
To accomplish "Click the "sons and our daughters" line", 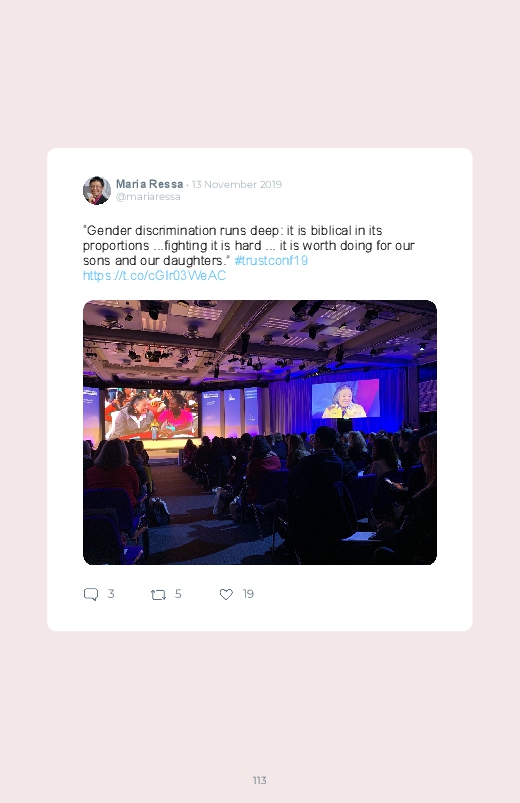I will point(156,261).
